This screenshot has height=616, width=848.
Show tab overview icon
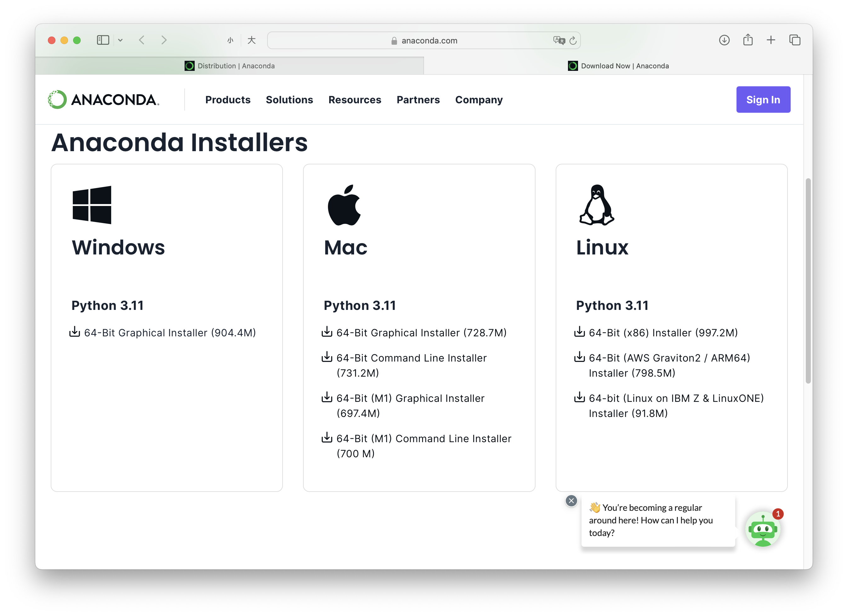794,40
